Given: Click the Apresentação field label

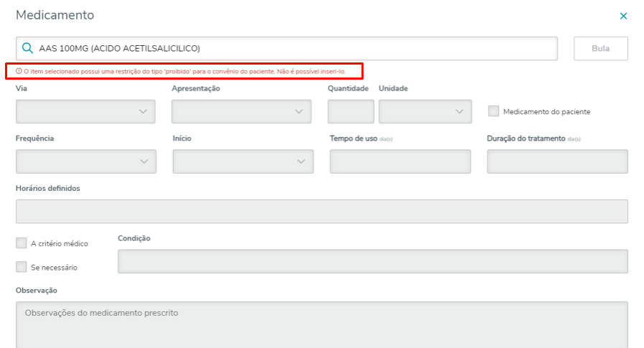Looking at the screenshot, I should pyautogui.click(x=196, y=89).
